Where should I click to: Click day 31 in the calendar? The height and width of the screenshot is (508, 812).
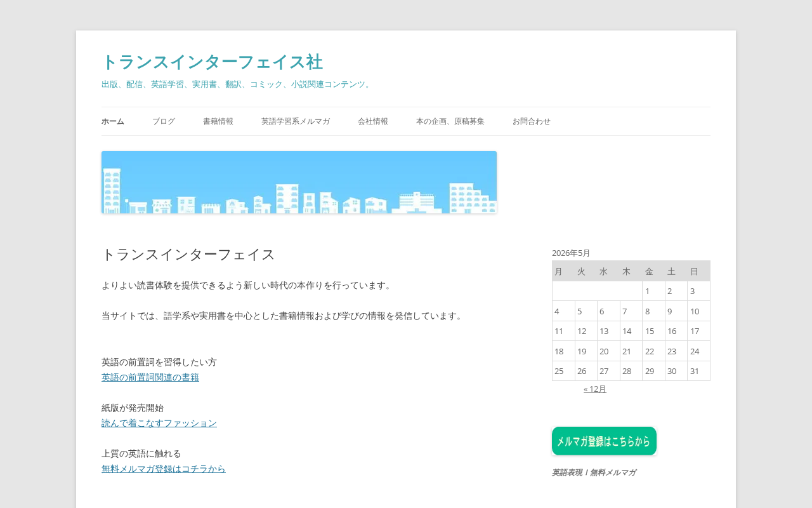(x=698, y=371)
